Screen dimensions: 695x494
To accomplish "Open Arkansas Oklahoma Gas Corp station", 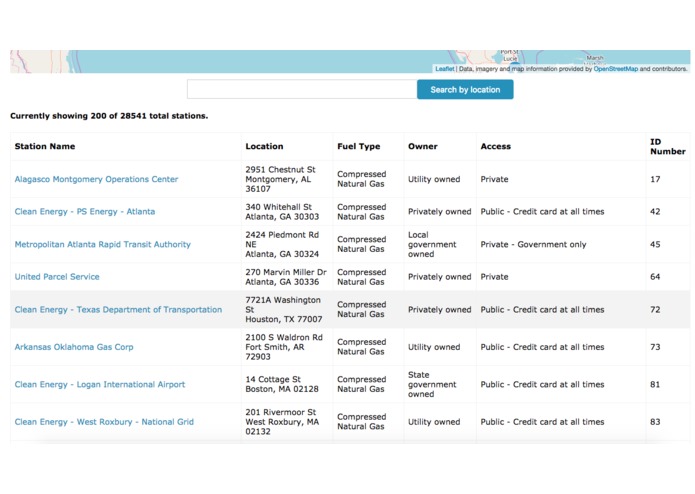I will tap(74, 347).
